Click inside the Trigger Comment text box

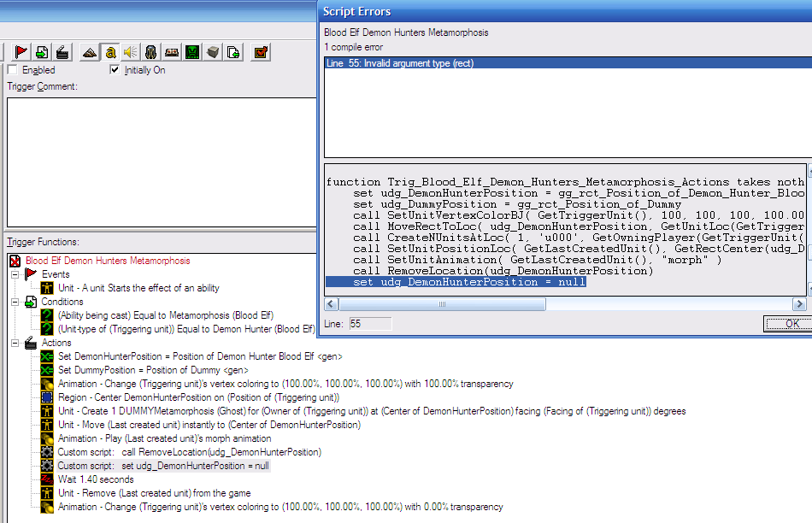162,162
